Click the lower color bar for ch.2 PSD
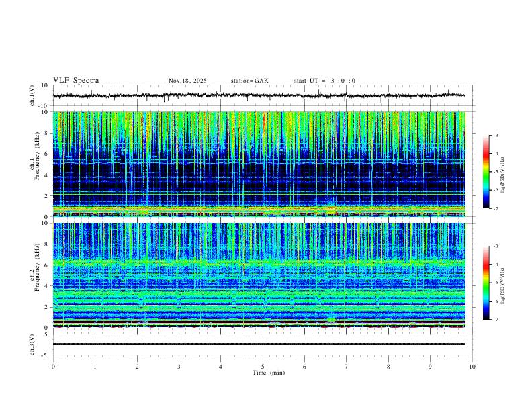 point(486,283)
